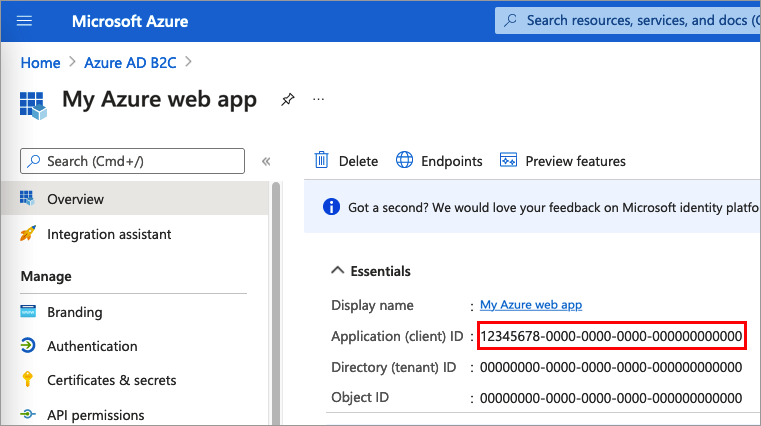Image resolution: width=761 pixels, height=426 pixels.
Task: Select Overview in the left menu
Action: click(75, 199)
